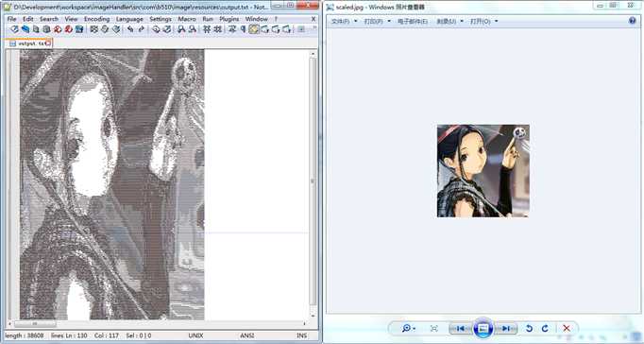Toggle synchronize vertical scrolling icon

click(x=207, y=28)
